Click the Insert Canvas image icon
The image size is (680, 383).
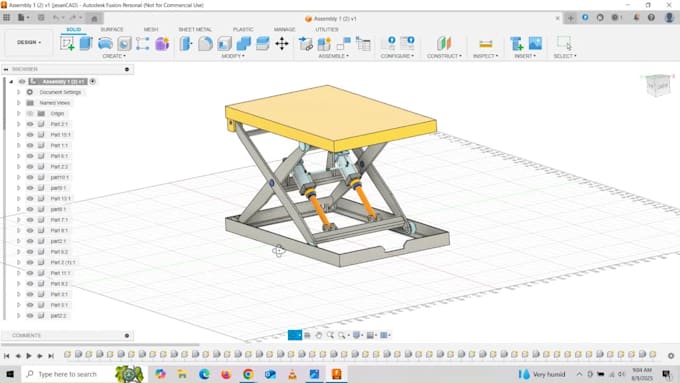coord(535,43)
